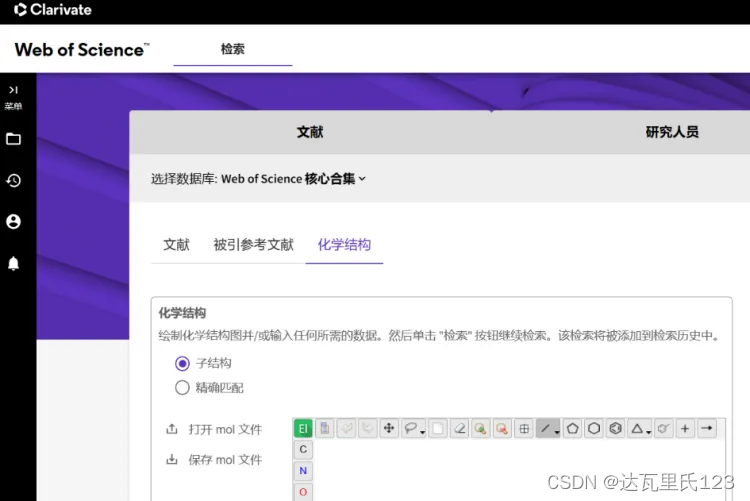Click 保存 mol 文件 download link
750x501 pixels.
point(214,460)
